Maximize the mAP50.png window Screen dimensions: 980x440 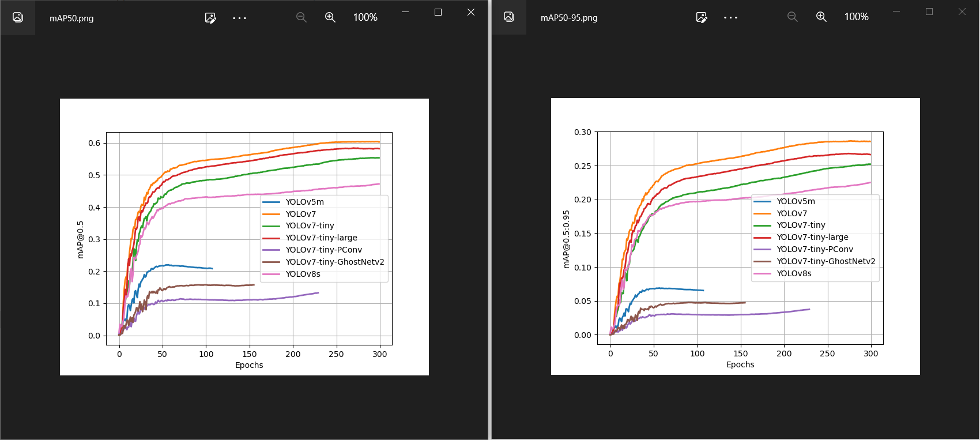[438, 12]
